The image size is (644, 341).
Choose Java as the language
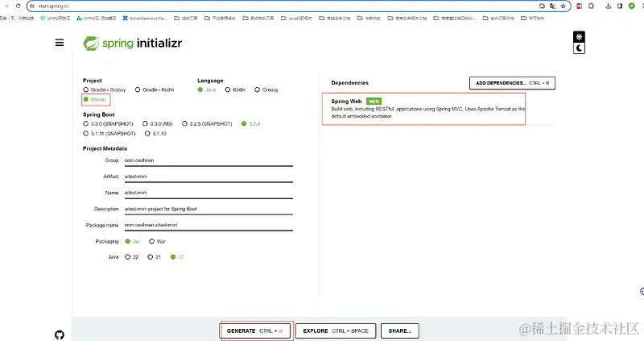(x=207, y=89)
